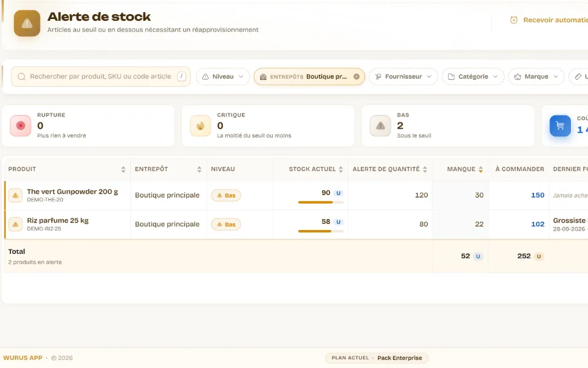The width and height of the screenshot is (588, 368).
Task: Click the manque value 30
Action: click(479, 195)
